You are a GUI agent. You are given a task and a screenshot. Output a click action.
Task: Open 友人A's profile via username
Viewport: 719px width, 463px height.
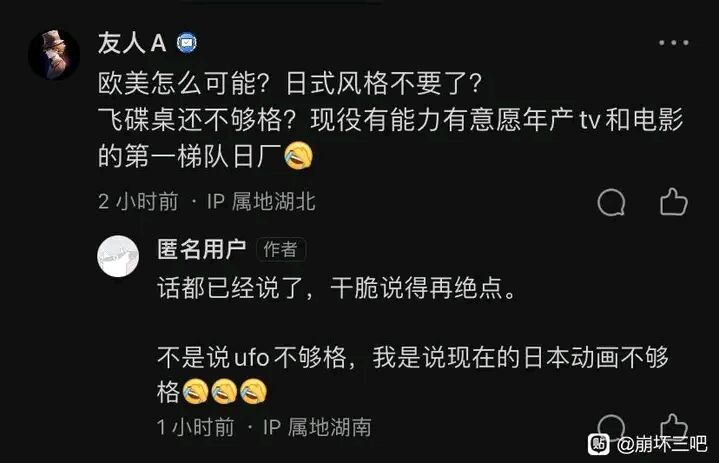[132, 44]
